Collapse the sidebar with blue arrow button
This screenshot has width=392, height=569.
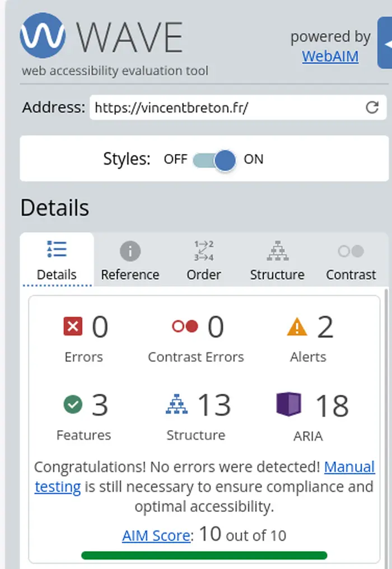[x=385, y=43]
